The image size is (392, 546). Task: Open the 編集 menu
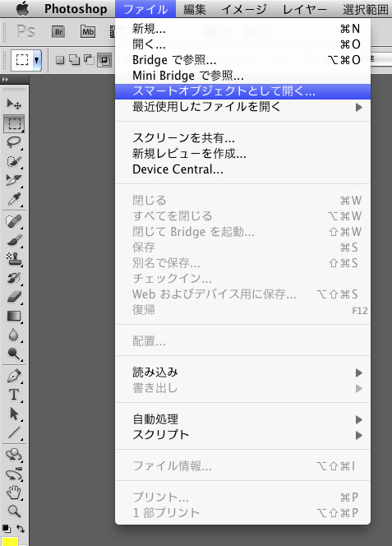[x=195, y=9]
